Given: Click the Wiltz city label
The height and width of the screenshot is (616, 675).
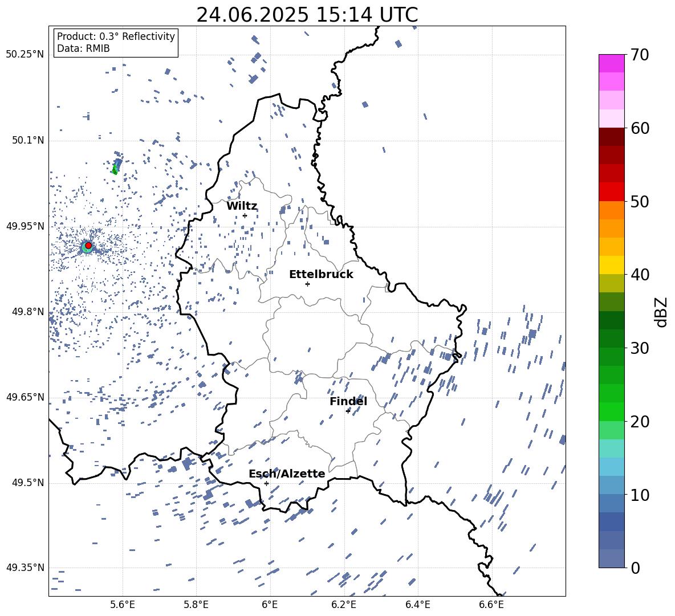Looking at the screenshot, I should tap(242, 206).
